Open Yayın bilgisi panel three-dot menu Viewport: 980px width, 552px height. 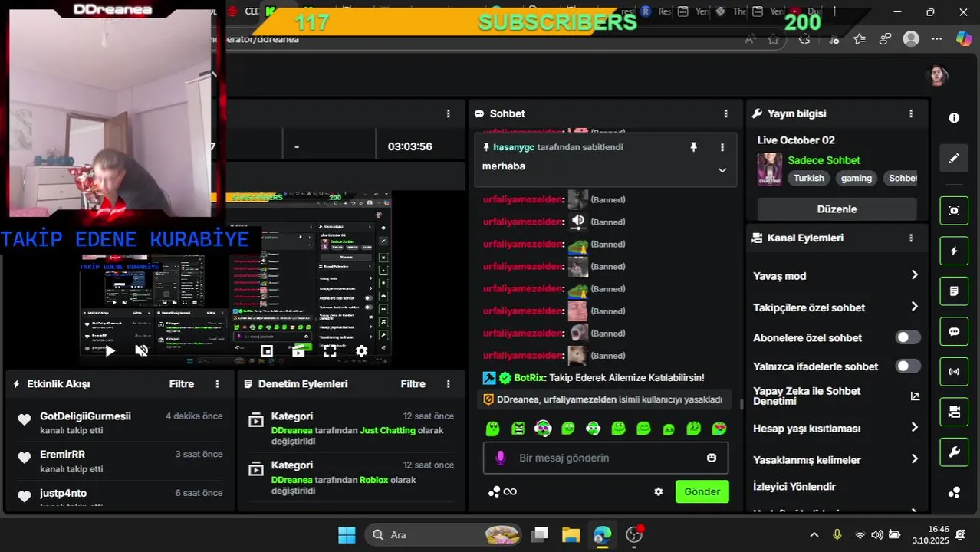[x=911, y=113]
